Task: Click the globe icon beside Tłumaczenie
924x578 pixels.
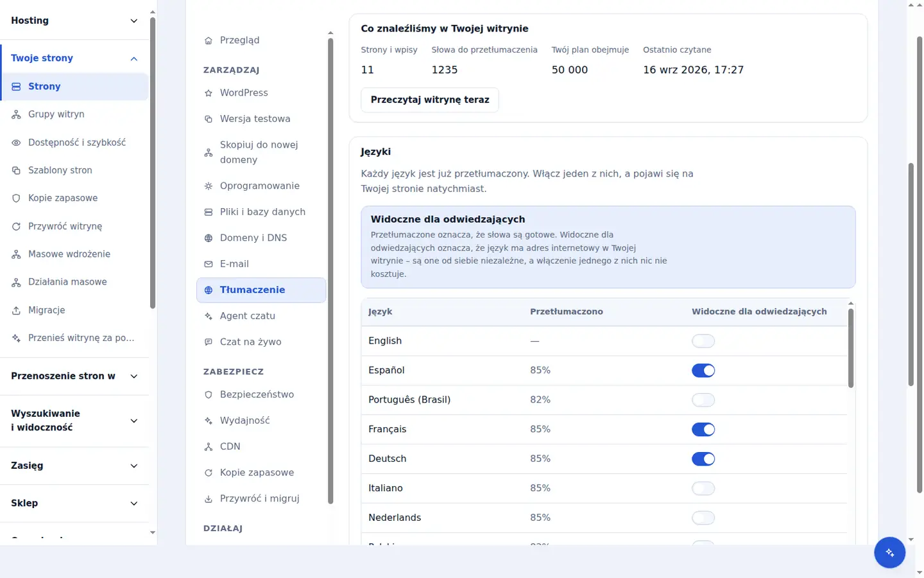Action: coord(209,290)
